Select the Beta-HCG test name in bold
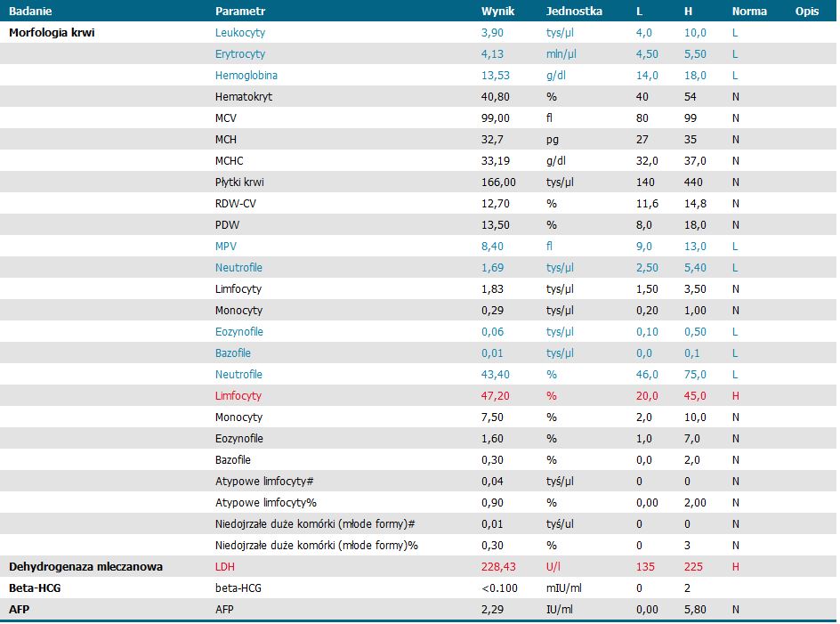840x624 pixels. (x=35, y=588)
